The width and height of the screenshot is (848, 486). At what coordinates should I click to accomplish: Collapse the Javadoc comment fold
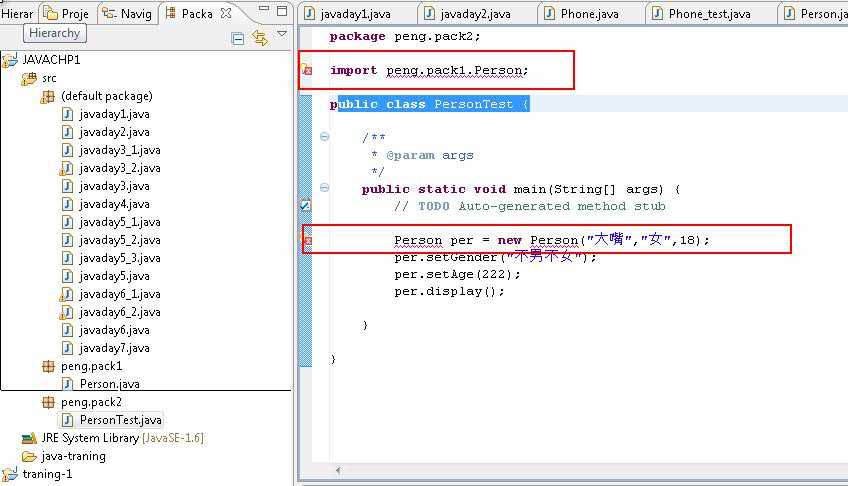pos(324,136)
